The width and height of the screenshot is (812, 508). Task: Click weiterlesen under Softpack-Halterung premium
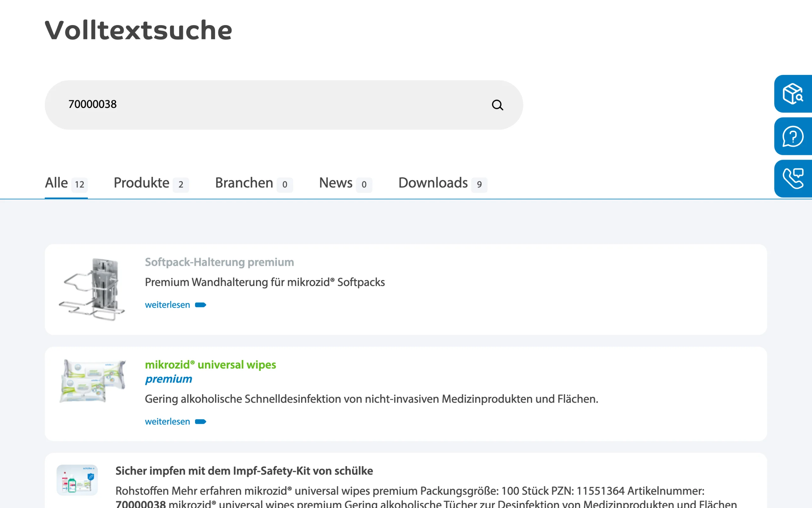coord(167,305)
